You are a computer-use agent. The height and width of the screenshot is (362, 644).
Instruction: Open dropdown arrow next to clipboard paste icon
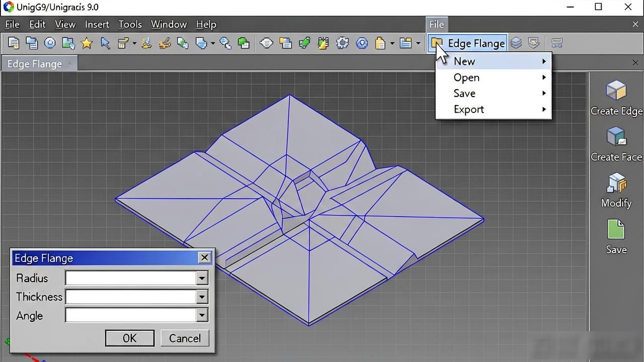392,44
